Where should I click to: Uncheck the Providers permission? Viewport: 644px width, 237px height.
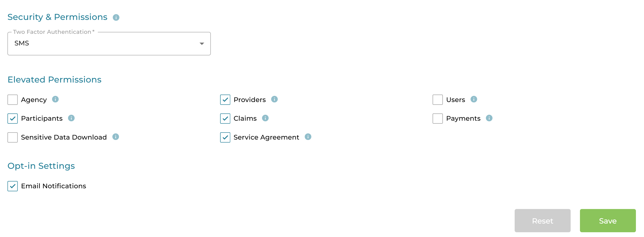[x=225, y=100]
